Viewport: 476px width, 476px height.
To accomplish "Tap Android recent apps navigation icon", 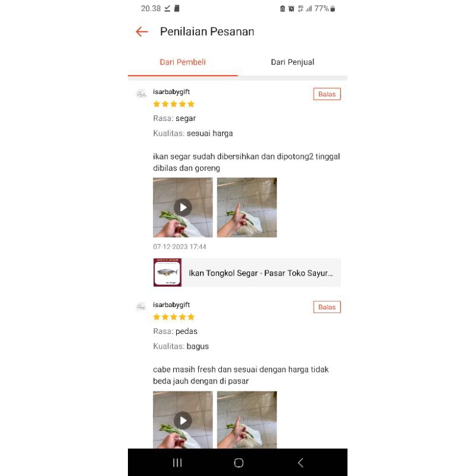I will (177, 463).
